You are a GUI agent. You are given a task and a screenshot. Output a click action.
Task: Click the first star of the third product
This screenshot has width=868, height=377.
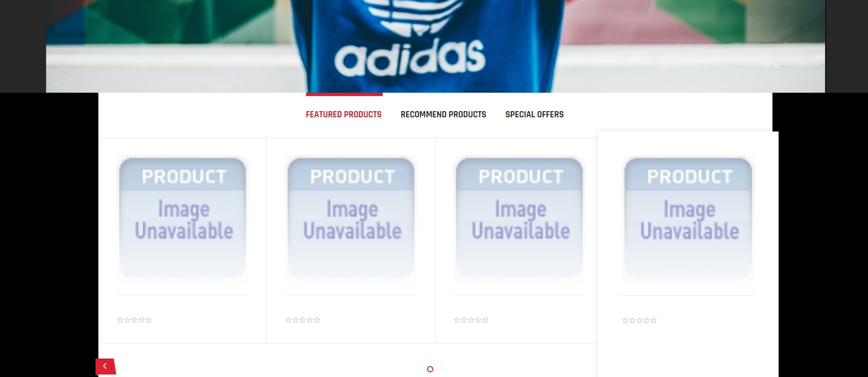click(457, 320)
